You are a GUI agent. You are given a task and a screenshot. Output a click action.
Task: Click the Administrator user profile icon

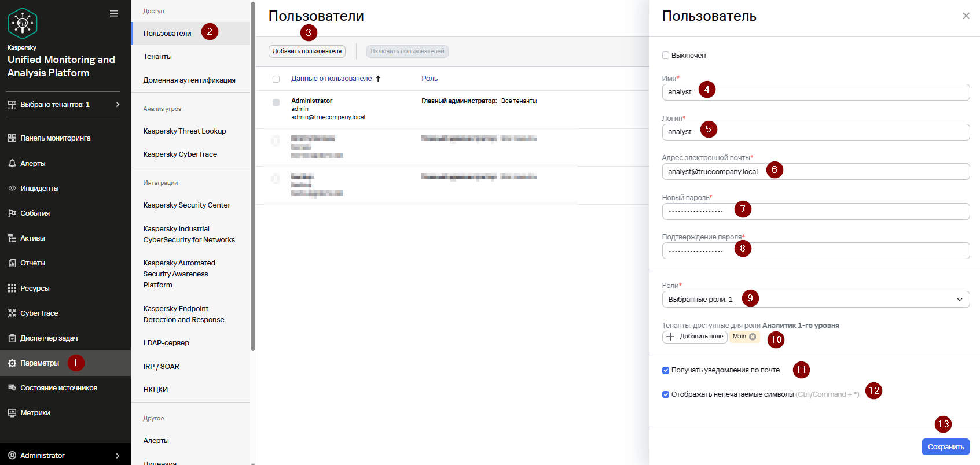click(12, 456)
